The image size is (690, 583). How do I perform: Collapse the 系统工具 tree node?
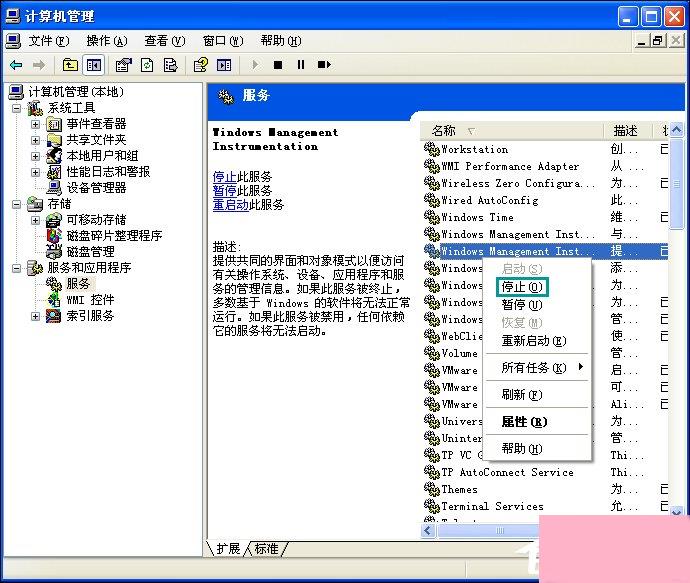(x=16, y=108)
